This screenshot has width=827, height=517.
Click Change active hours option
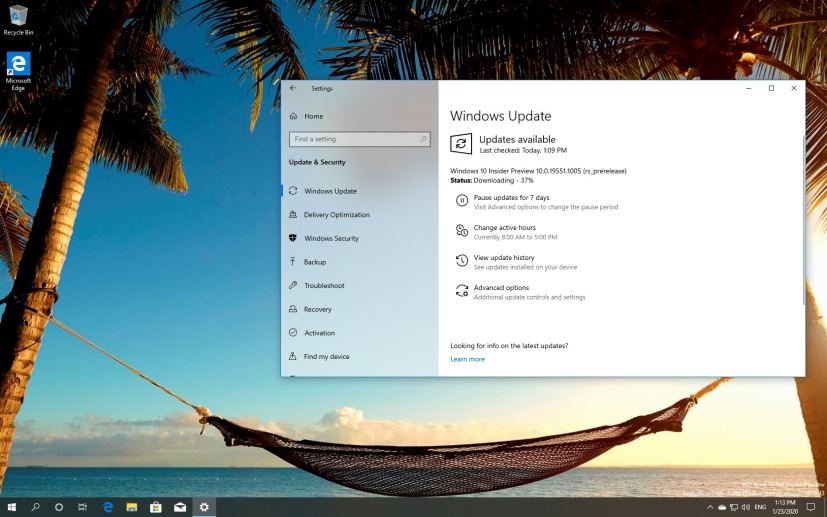[x=505, y=227]
